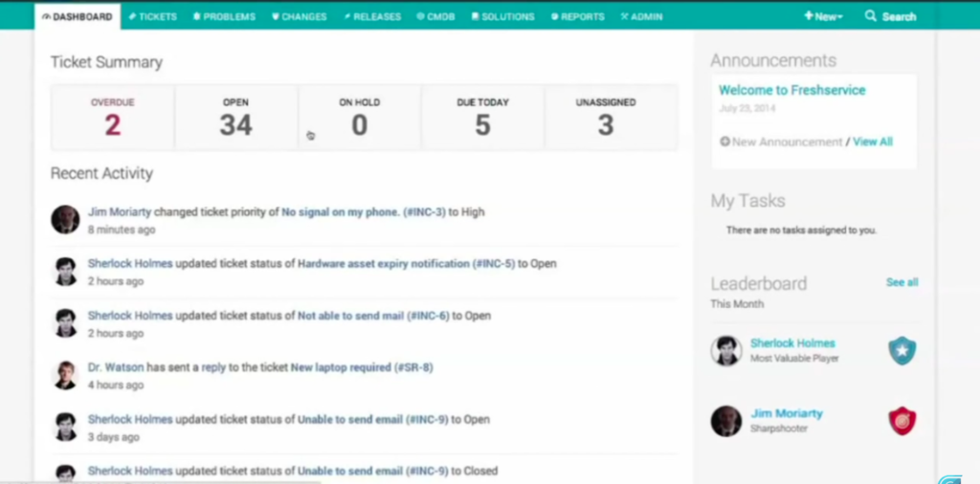Click the '3 days ago' timestamp

pos(113,437)
